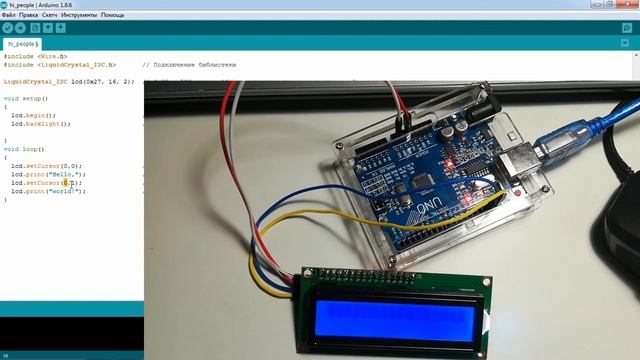Click the editor scrollbar up arrow
640x360 pixels.
(636, 55)
